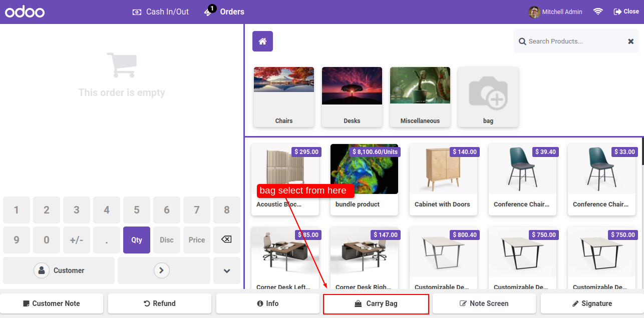Add bundle product to the order
644x318 pixels.
(x=364, y=180)
